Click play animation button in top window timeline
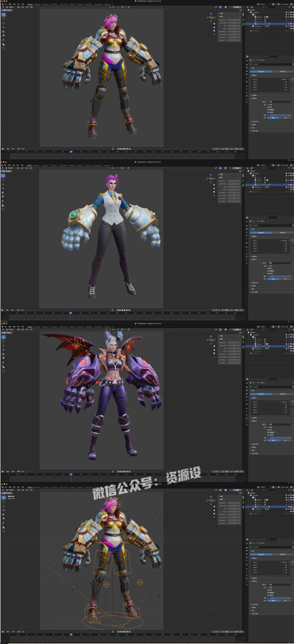This screenshot has width=294, height=644. [x=125, y=149]
